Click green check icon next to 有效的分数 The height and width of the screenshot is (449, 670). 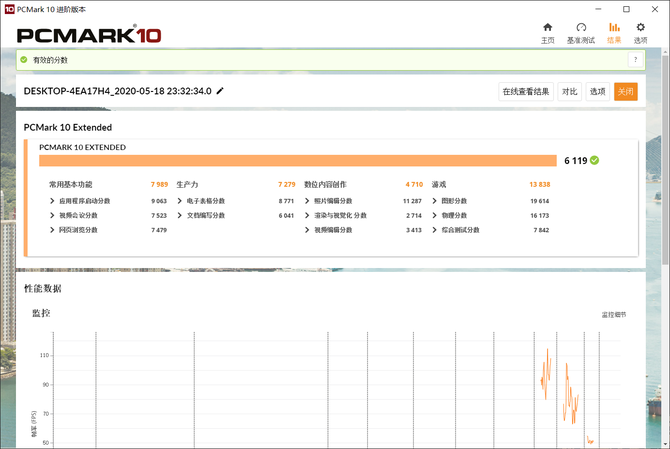pyautogui.click(x=24, y=60)
